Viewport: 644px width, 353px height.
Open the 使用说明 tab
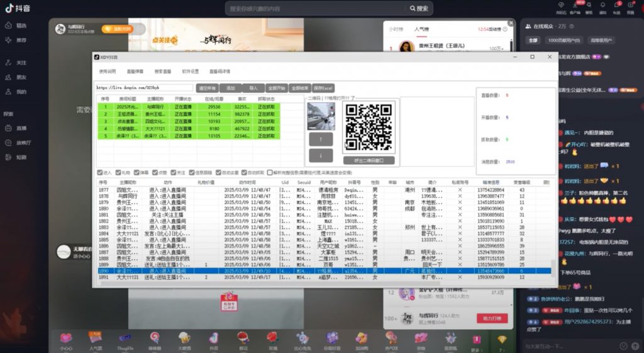pos(107,72)
